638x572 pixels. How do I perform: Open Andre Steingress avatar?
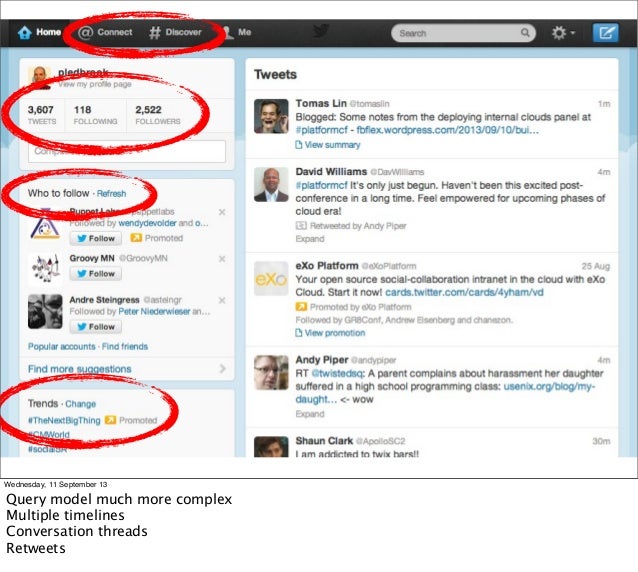coord(45,311)
